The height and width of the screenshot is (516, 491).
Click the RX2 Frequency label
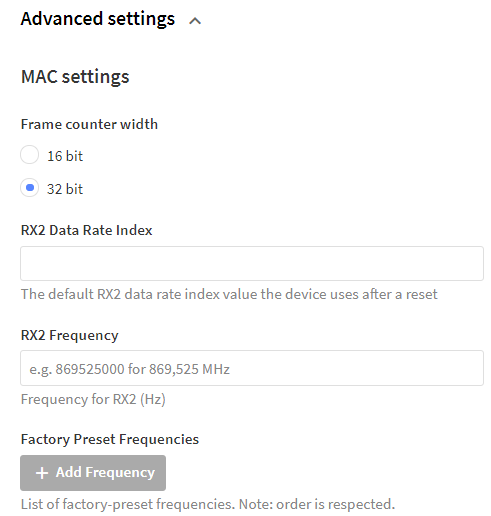70,335
